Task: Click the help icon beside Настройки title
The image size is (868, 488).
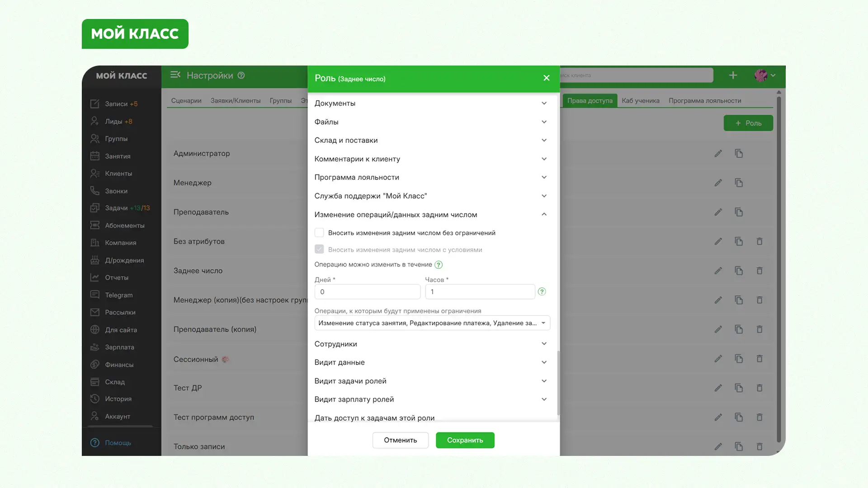Action: pyautogui.click(x=241, y=75)
